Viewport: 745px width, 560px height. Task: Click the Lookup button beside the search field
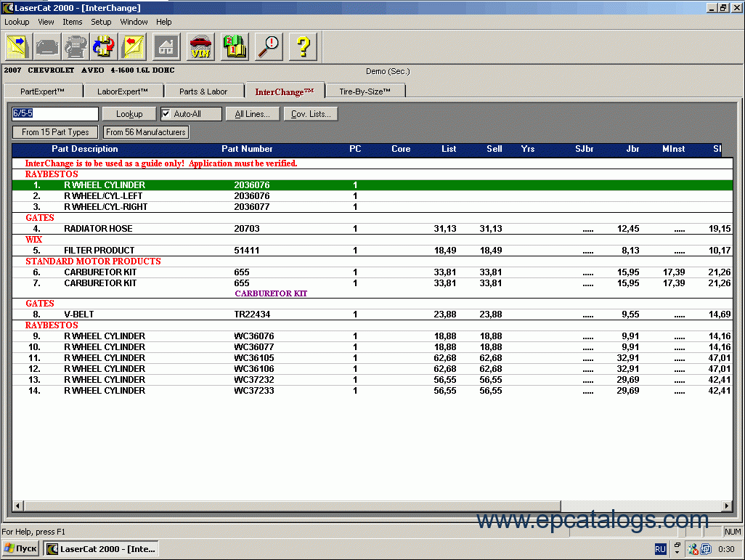click(129, 113)
